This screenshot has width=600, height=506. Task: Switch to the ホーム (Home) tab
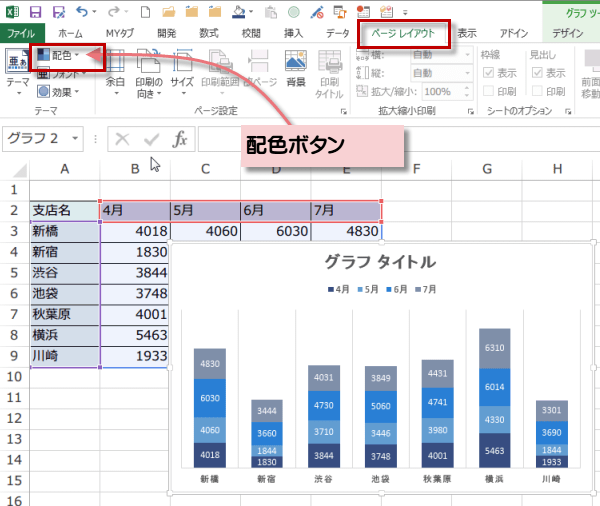70,33
